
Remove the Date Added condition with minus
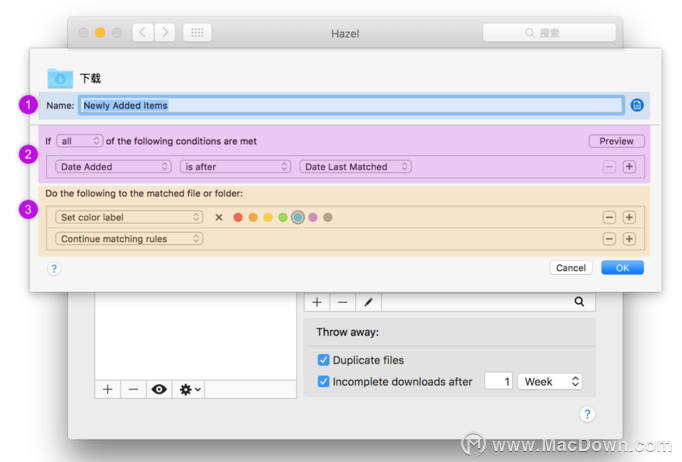click(609, 167)
